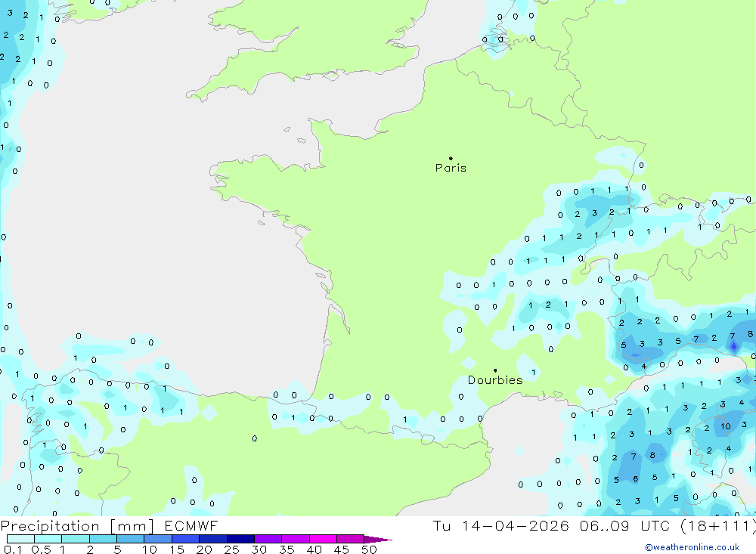Screen dimensions: 756x554
Task: Select the black dot marking Paris
Action: click(x=451, y=158)
